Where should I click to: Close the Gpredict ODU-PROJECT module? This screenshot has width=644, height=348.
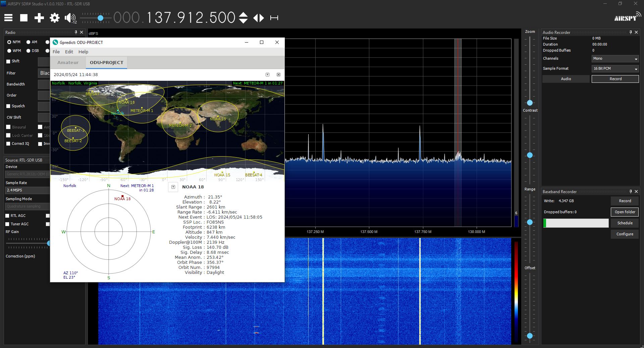tap(278, 74)
